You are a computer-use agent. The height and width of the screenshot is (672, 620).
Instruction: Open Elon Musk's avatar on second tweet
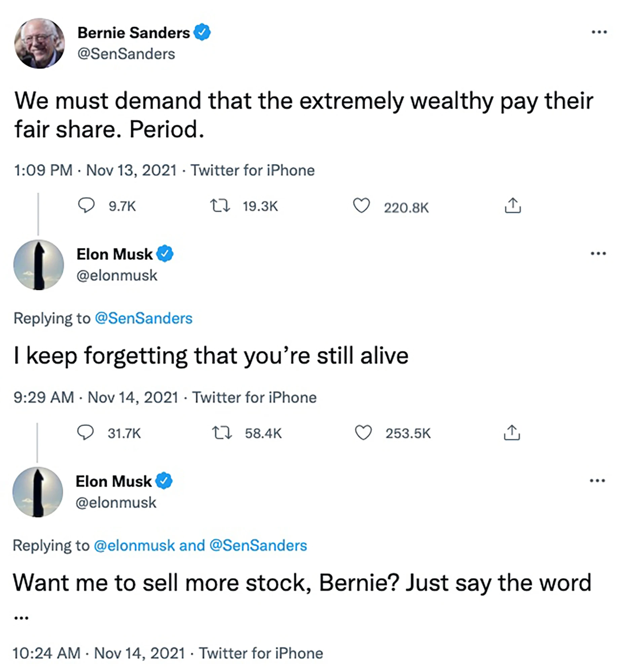39,265
